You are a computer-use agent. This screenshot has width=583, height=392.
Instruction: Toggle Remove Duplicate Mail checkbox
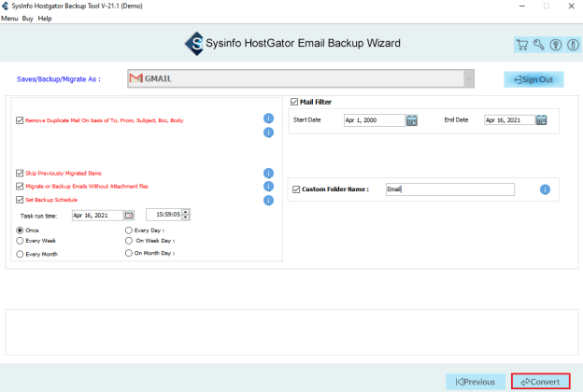tap(20, 120)
